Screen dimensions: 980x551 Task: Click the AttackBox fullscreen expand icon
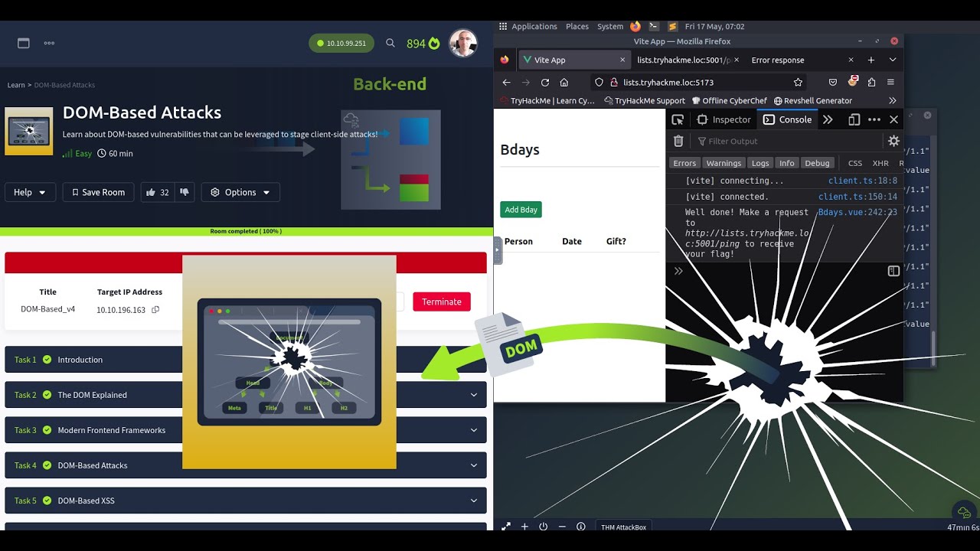(x=506, y=527)
